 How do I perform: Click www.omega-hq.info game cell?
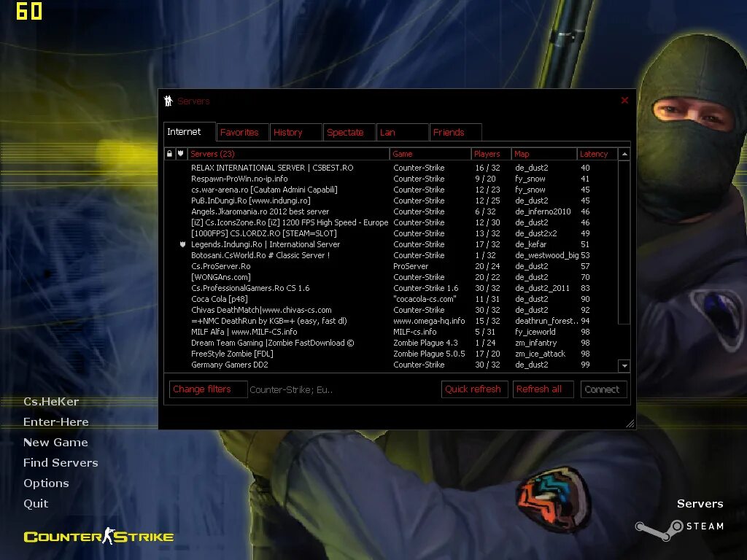coord(429,321)
